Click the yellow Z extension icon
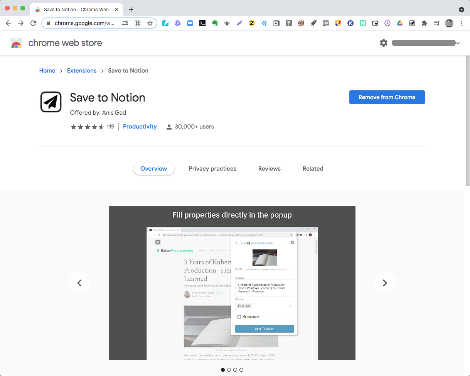This screenshot has height=376, width=470. 252,23
